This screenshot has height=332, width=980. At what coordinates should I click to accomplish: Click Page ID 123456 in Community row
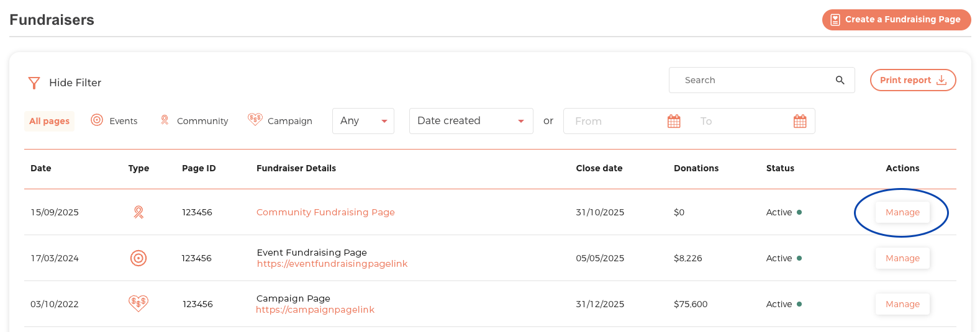[197, 212]
